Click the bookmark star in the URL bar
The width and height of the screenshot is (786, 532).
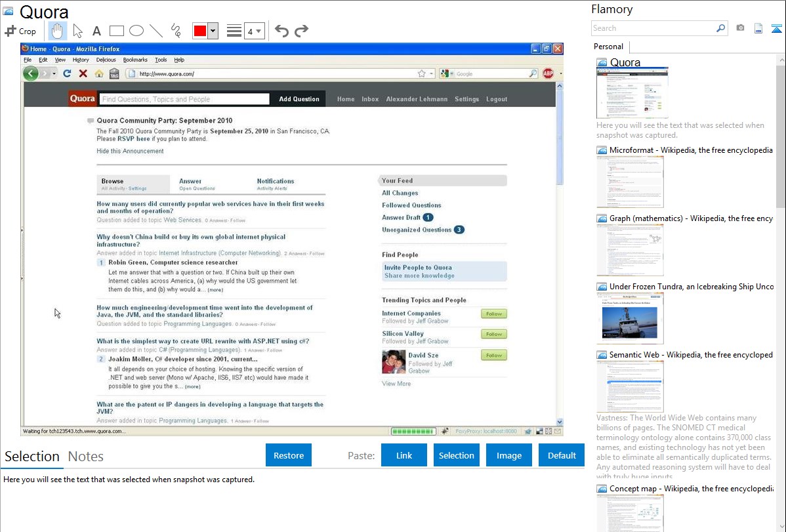tap(422, 73)
